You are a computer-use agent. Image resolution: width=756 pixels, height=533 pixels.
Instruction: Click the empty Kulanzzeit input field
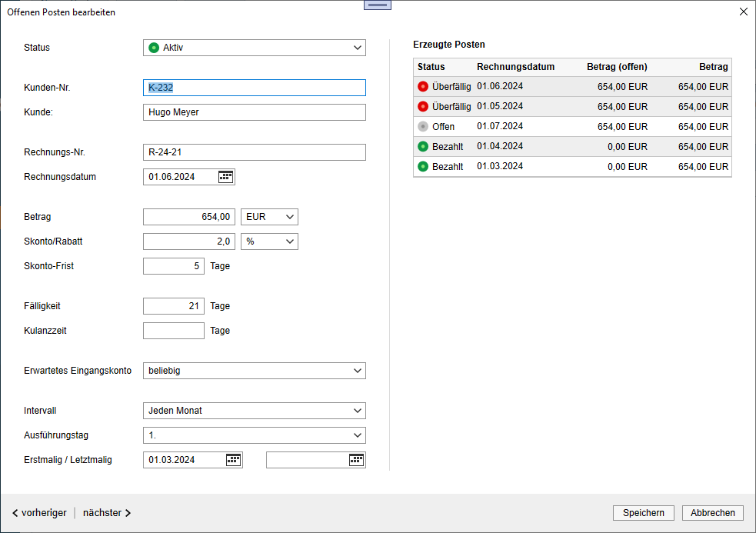point(174,331)
